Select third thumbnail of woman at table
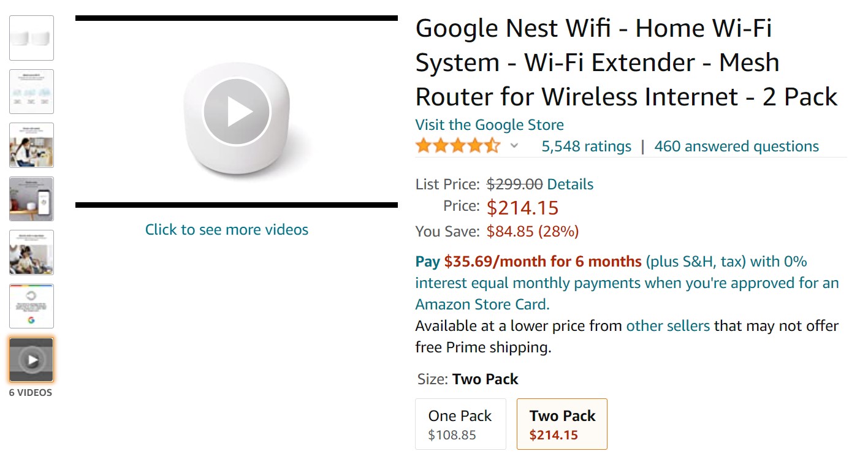 coord(31,145)
